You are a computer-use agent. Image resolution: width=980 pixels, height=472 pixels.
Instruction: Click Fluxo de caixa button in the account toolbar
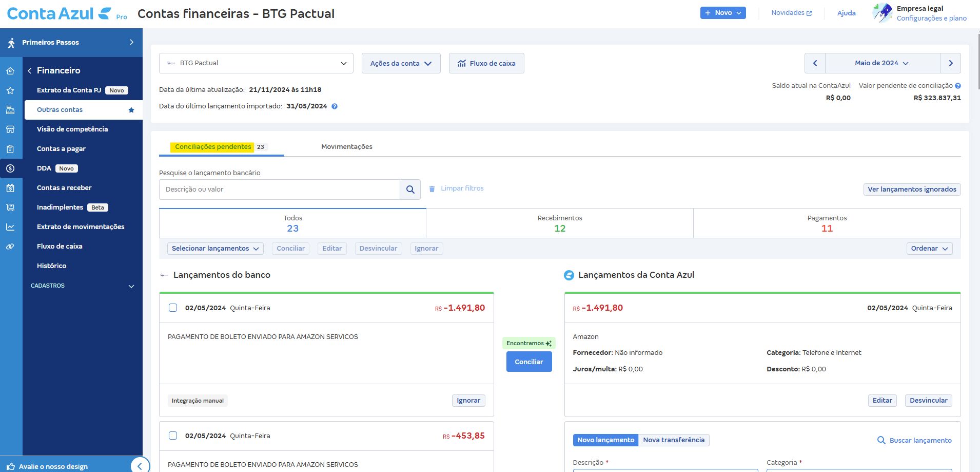tap(486, 63)
